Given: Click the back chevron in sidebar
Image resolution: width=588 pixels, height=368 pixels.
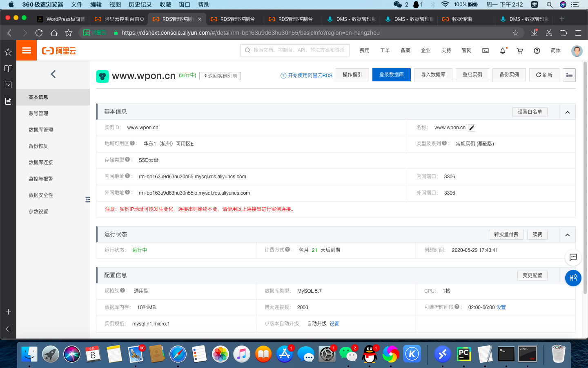Looking at the screenshot, I should click(x=53, y=74).
